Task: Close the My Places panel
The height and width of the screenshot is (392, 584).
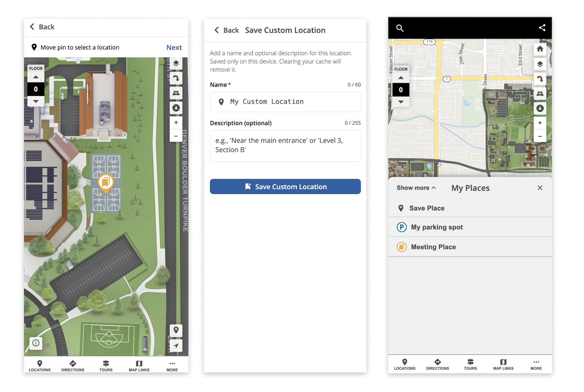Action: point(540,188)
